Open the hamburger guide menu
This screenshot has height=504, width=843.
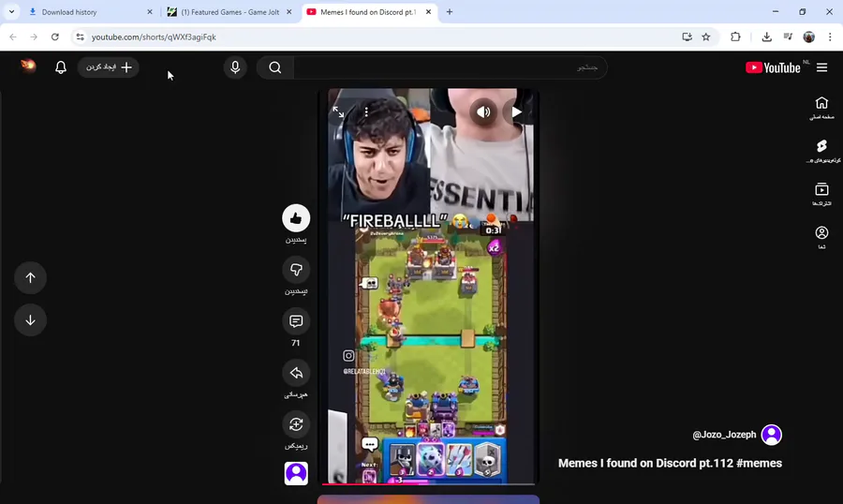pyautogui.click(x=822, y=67)
